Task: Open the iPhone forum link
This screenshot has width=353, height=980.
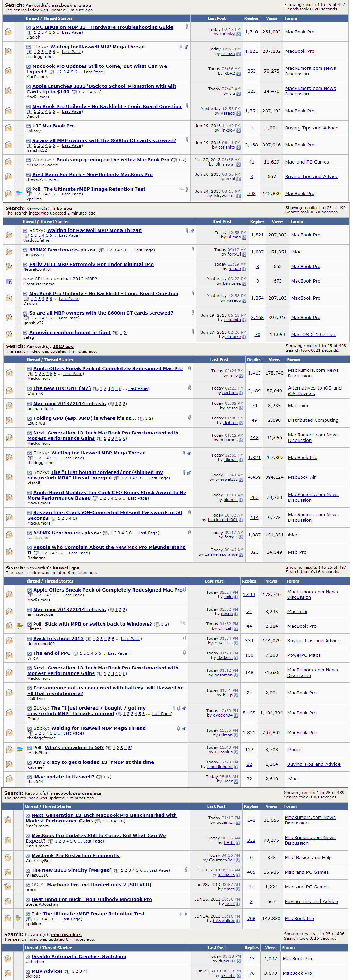Action: (x=295, y=750)
